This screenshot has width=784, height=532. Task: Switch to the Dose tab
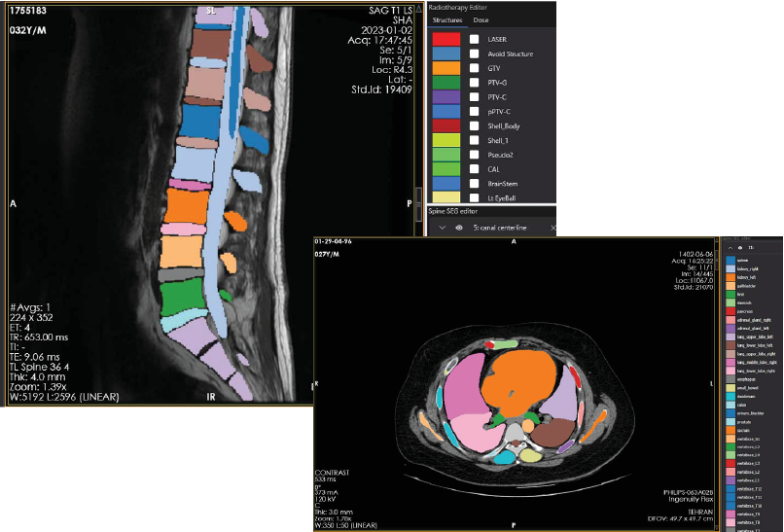coord(481,19)
